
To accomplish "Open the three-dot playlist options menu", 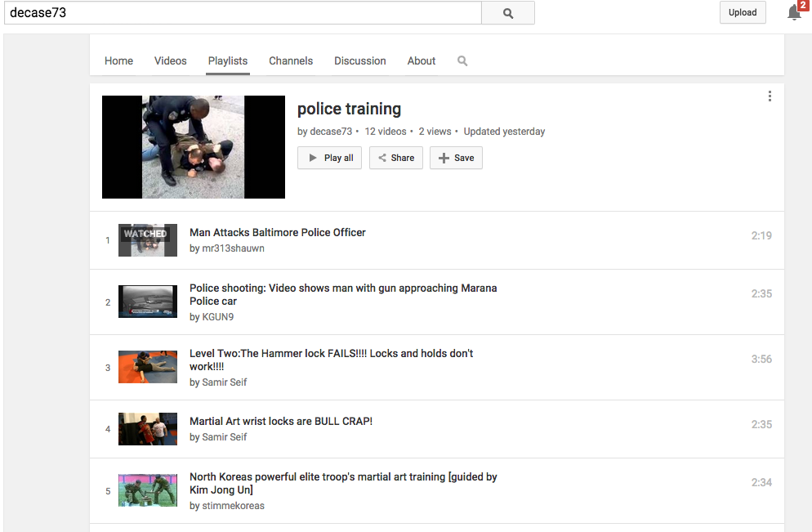I will [x=770, y=96].
